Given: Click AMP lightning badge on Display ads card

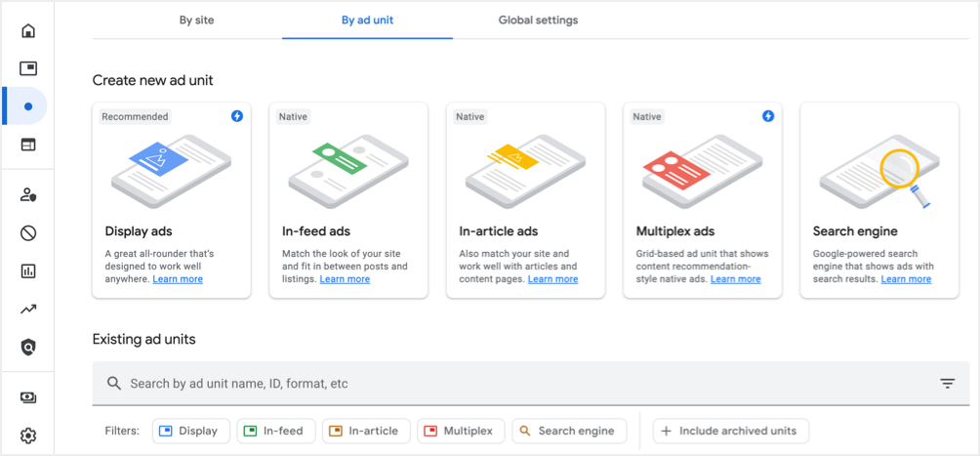Looking at the screenshot, I should (237, 116).
